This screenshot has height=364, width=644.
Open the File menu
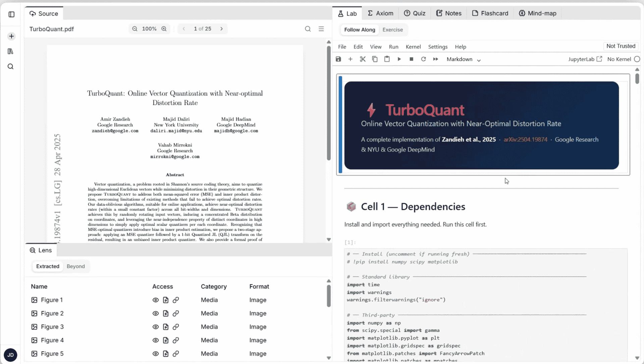(342, 47)
